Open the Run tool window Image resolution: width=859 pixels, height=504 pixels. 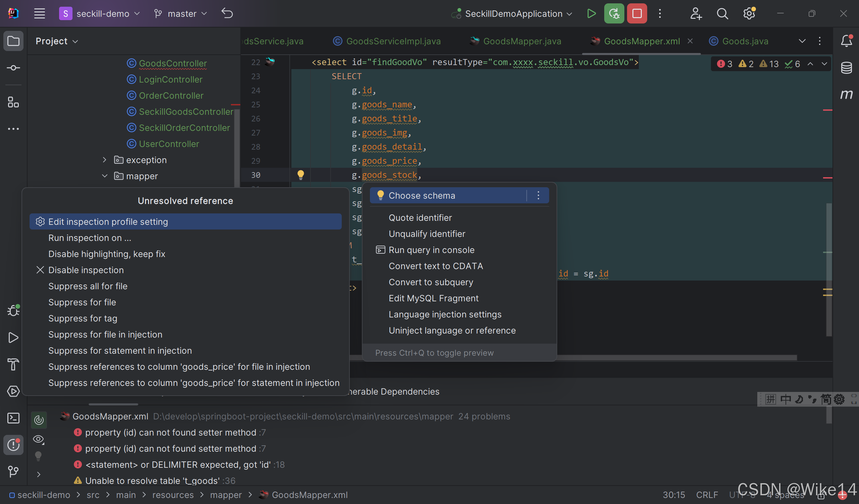coord(13,337)
